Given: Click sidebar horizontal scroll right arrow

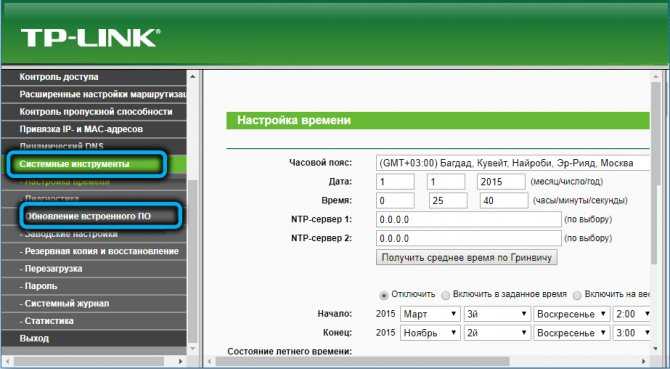Looking at the screenshot, I should (x=181, y=362).
